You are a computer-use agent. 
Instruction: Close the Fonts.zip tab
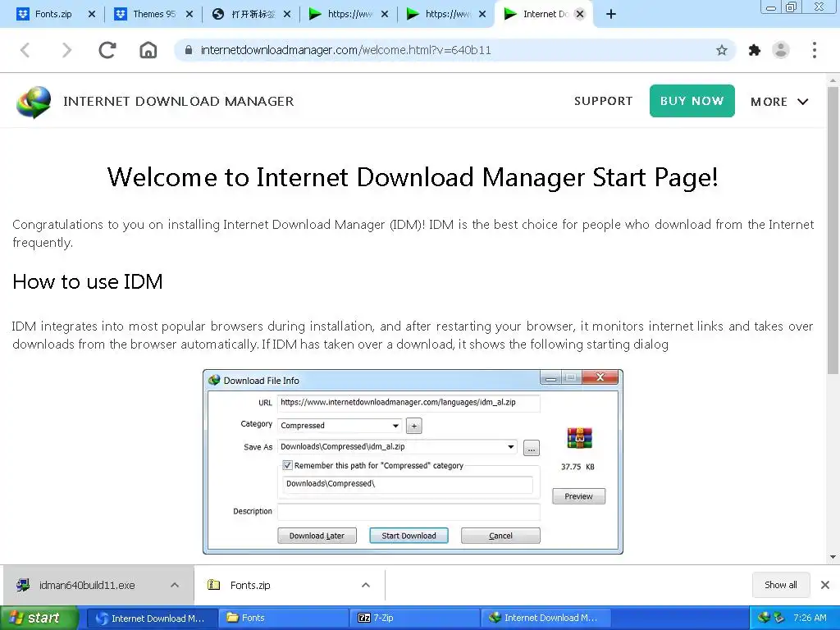[x=92, y=15]
